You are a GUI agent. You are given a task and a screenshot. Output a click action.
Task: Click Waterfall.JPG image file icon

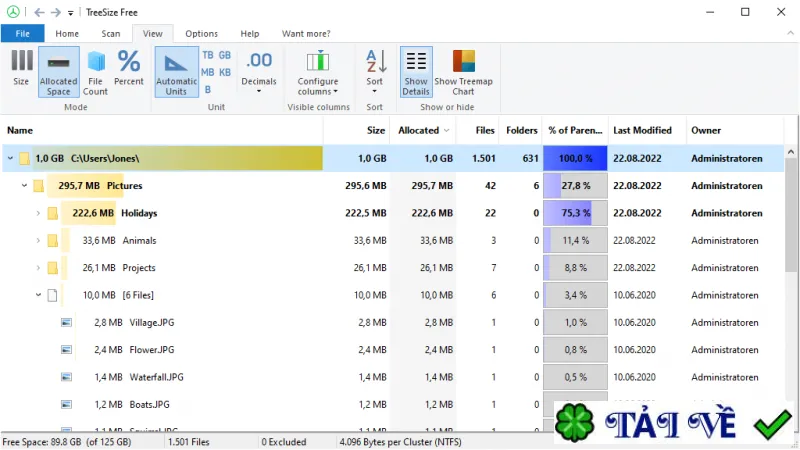[66, 377]
